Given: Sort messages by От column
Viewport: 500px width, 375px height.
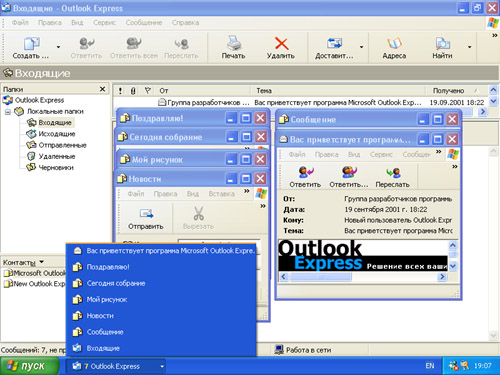Looking at the screenshot, I should click(203, 91).
